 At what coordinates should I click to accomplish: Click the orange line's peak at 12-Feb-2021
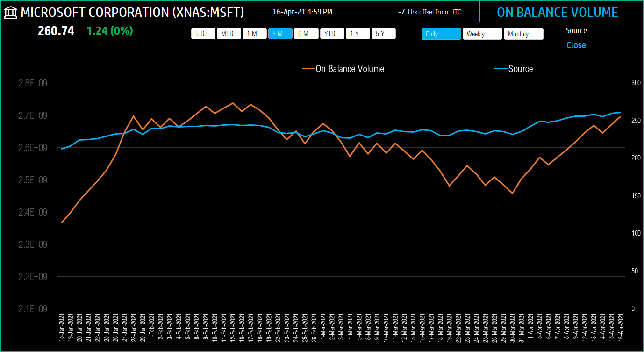point(233,103)
